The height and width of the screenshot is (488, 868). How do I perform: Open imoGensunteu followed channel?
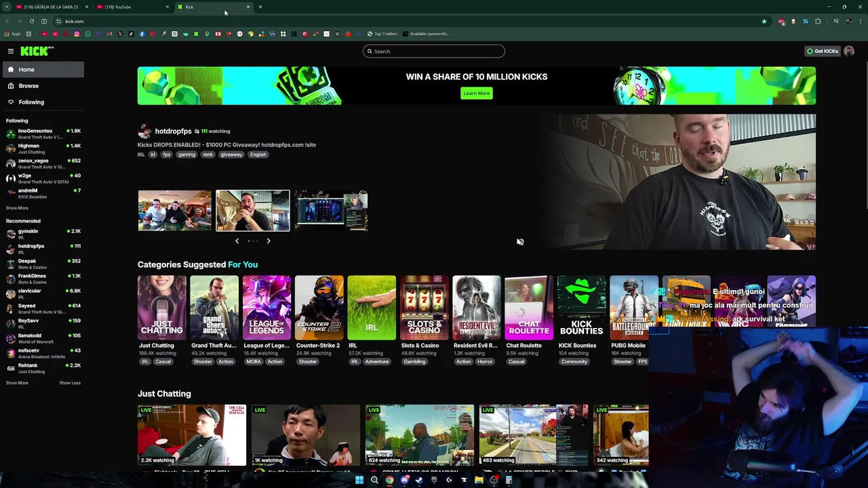tap(43, 134)
